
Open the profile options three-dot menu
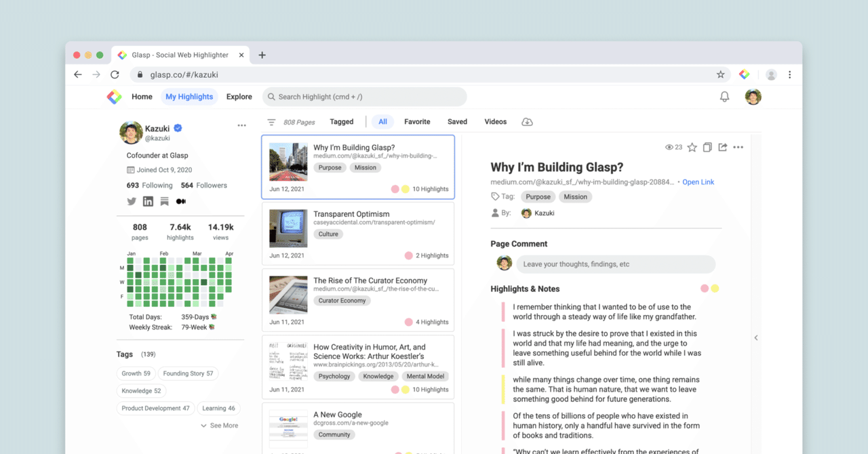click(241, 125)
